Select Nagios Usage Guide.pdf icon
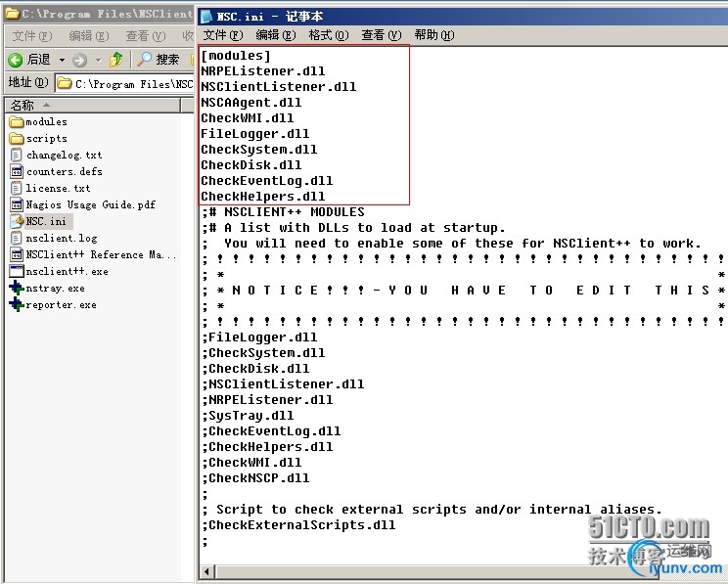 (17, 204)
